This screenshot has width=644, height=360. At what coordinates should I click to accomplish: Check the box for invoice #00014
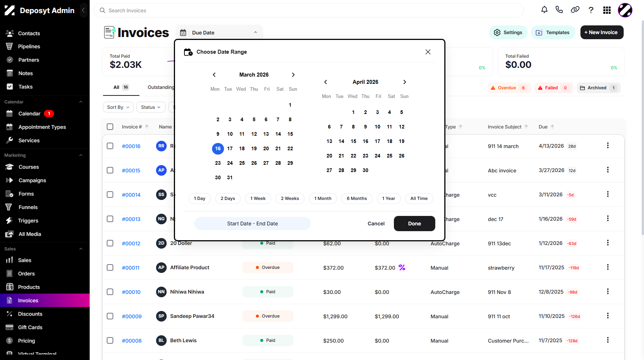(110, 195)
